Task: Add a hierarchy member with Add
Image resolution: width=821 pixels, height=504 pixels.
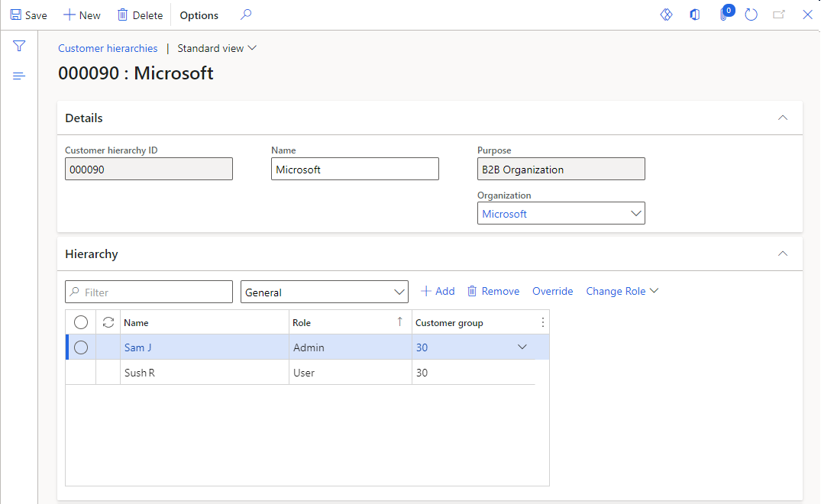Action: (x=438, y=291)
